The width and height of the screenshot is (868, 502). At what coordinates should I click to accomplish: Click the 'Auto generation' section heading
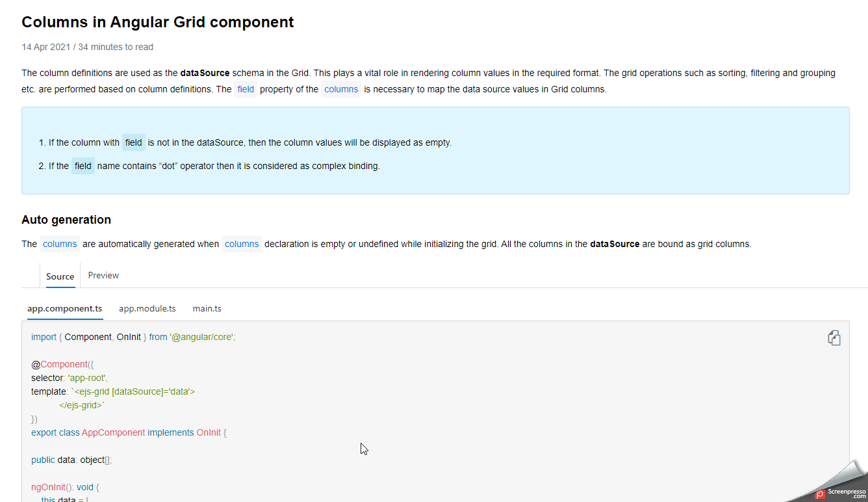(66, 219)
